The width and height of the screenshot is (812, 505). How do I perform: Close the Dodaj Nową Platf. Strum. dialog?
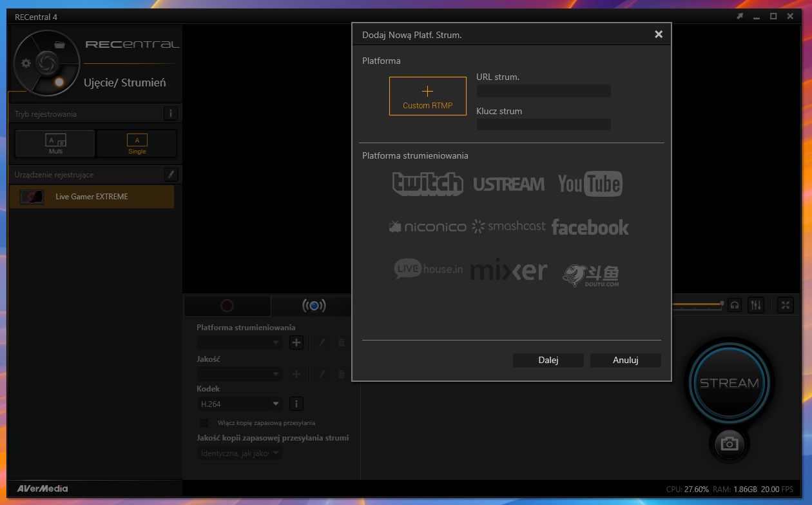coord(659,34)
